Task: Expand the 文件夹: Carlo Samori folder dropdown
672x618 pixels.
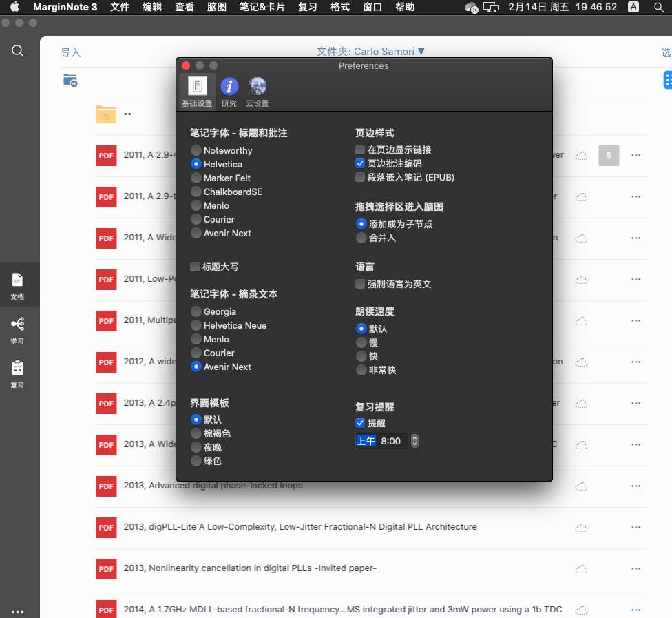Action: click(370, 52)
